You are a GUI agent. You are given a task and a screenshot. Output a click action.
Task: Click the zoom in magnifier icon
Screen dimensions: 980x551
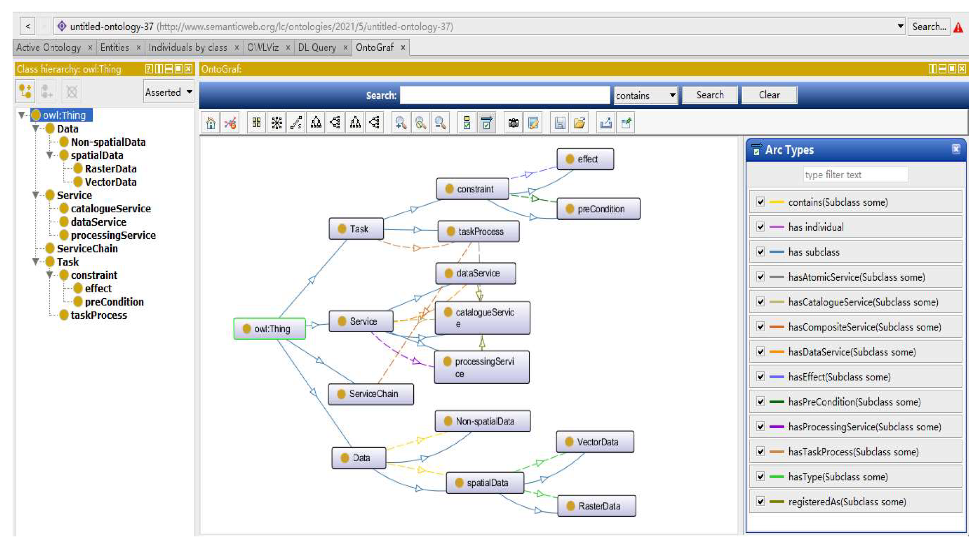coord(401,123)
